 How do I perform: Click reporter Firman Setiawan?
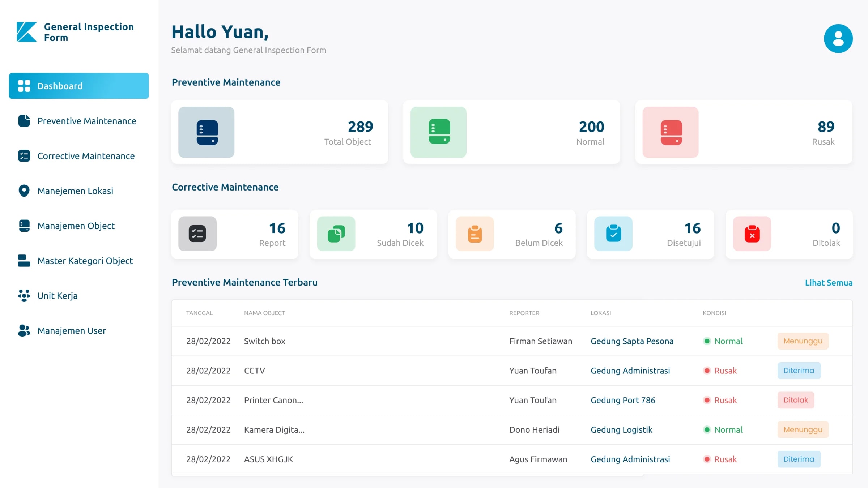pyautogui.click(x=541, y=341)
